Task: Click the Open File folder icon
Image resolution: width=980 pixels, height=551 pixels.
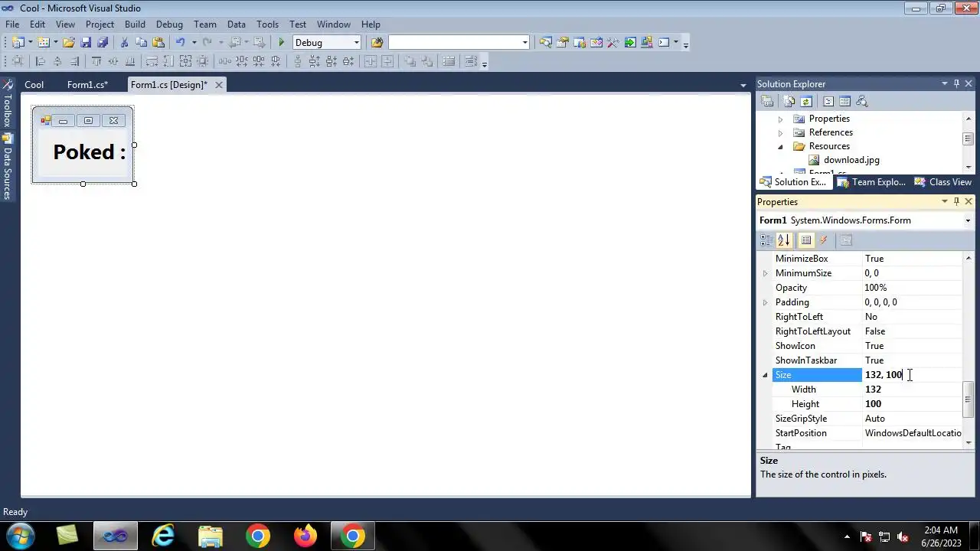Action: tap(69, 43)
